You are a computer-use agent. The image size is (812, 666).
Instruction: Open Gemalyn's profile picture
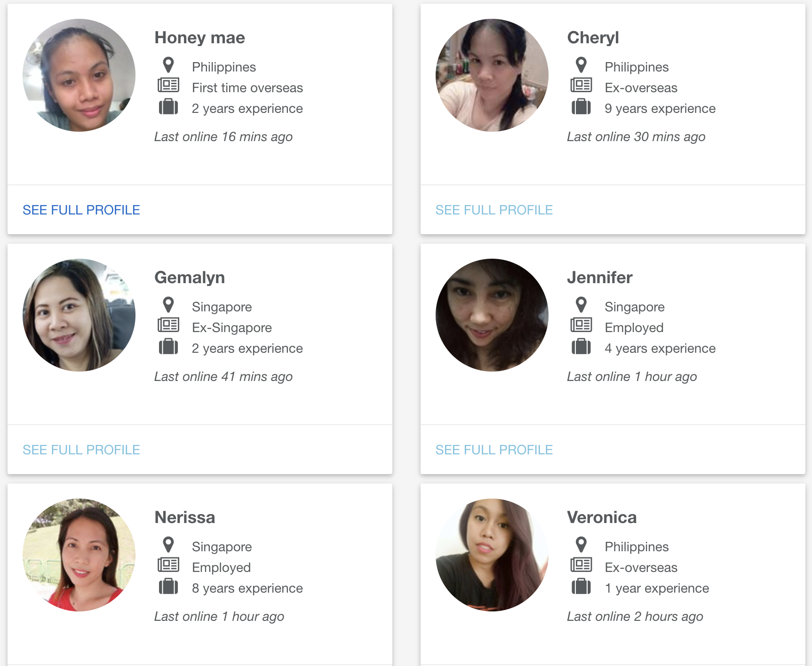coord(79,315)
